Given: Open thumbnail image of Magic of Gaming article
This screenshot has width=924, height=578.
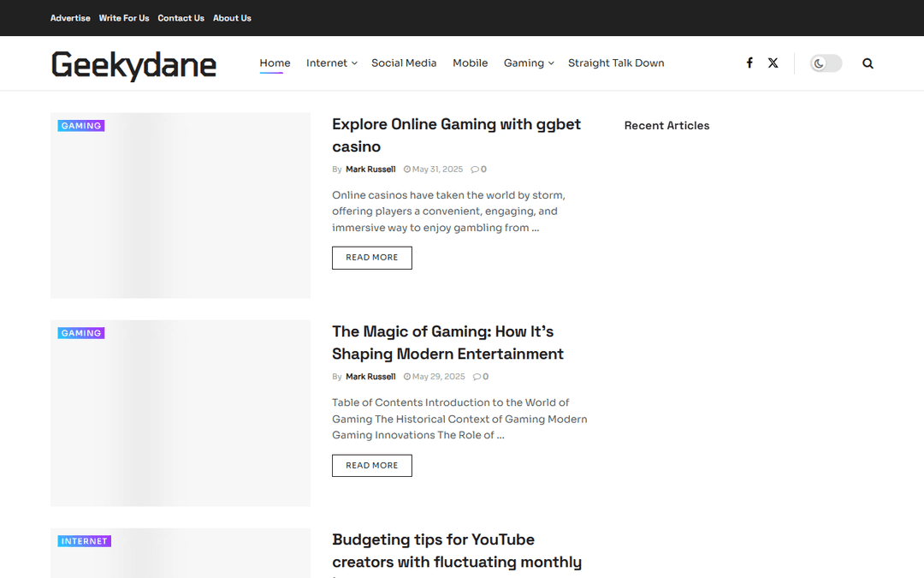Looking at the screenshot, I should [181, 413].
